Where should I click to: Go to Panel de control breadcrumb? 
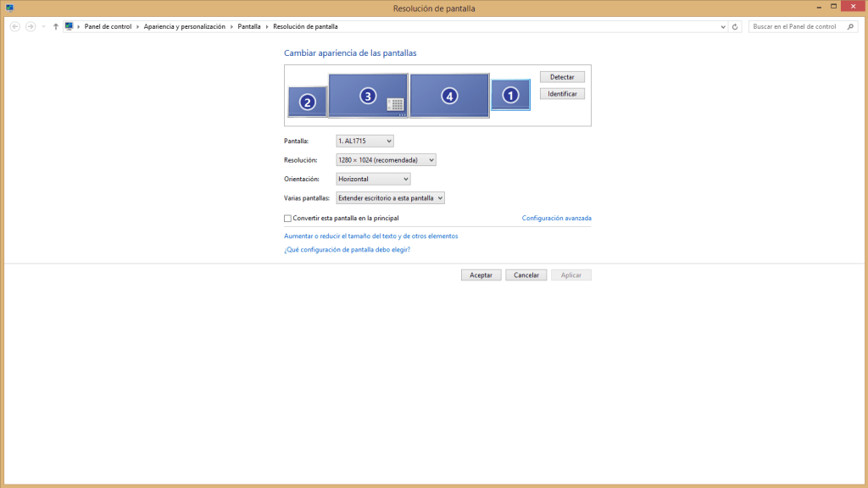point(108,26)
